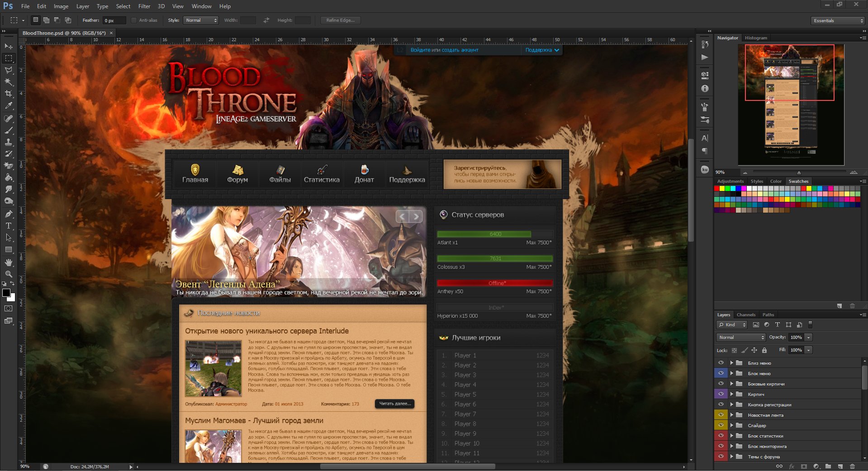Click the Delete layer trash icon
The width and height of the screenshot is (868, 471).
click(852, 466)
